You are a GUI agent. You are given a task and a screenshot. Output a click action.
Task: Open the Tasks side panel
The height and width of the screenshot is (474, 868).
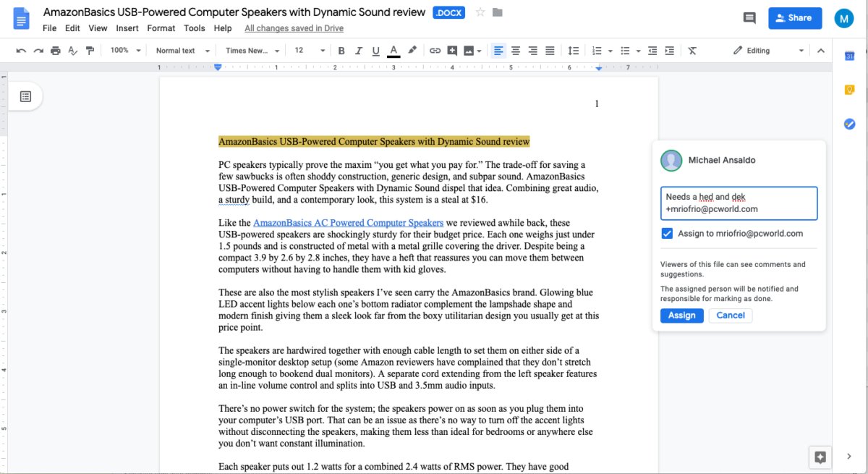click(x=850, y=124)
